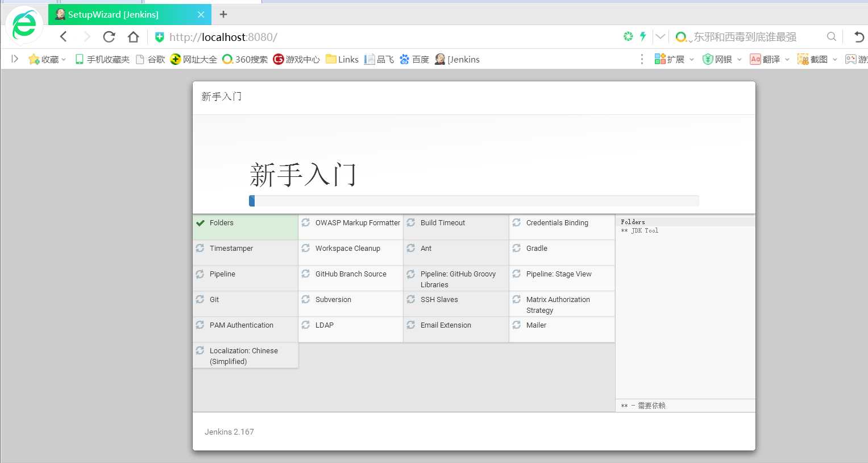Image resolution: width=868 pixels, height=463 pixels.
Task: Click the 新手入门 dialog header text
Action: click(221, 97)
